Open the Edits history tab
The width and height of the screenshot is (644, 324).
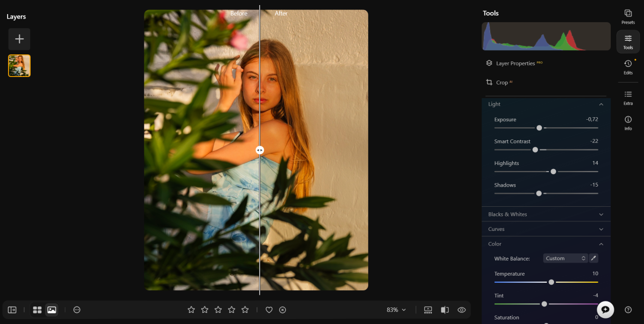(x=628, y=67)
